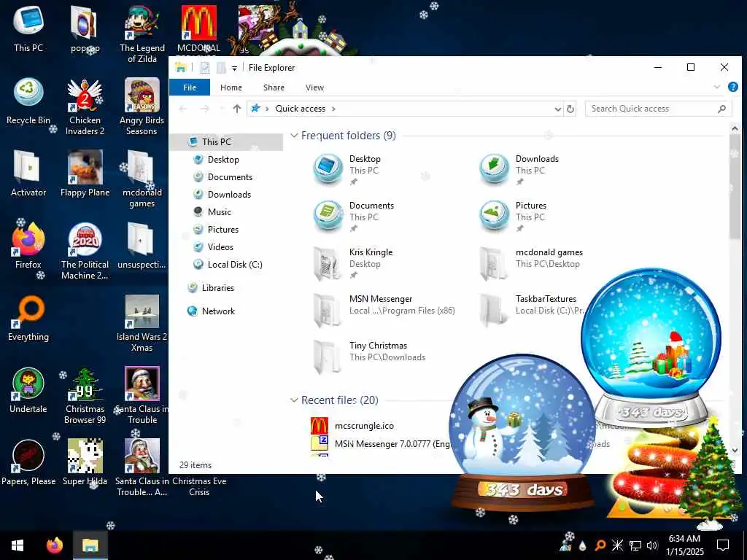Click the Up directory arrow
This screenshot has height=560, width=747.
coord(237,109)
